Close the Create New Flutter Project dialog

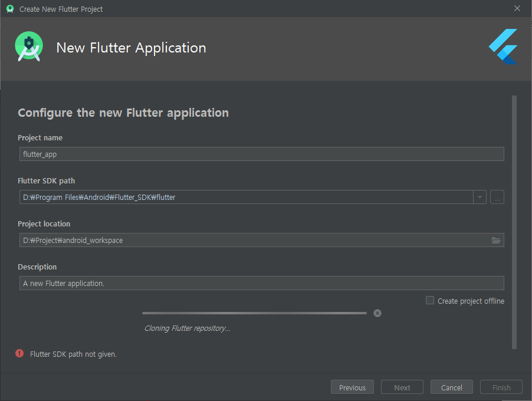(517, 8)
